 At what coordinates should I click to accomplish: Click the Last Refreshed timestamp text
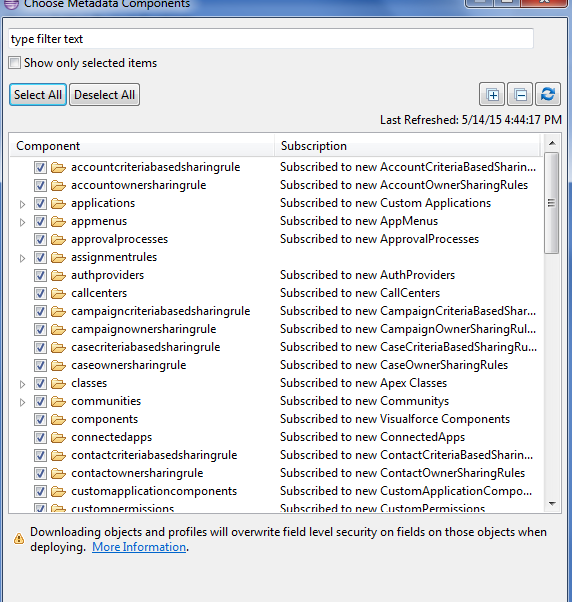(471, 120)
